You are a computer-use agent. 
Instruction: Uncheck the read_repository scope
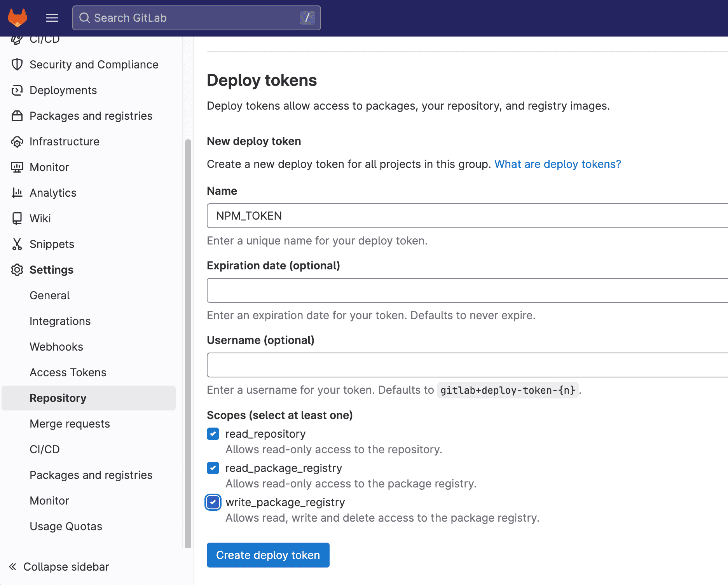point(213,434)
